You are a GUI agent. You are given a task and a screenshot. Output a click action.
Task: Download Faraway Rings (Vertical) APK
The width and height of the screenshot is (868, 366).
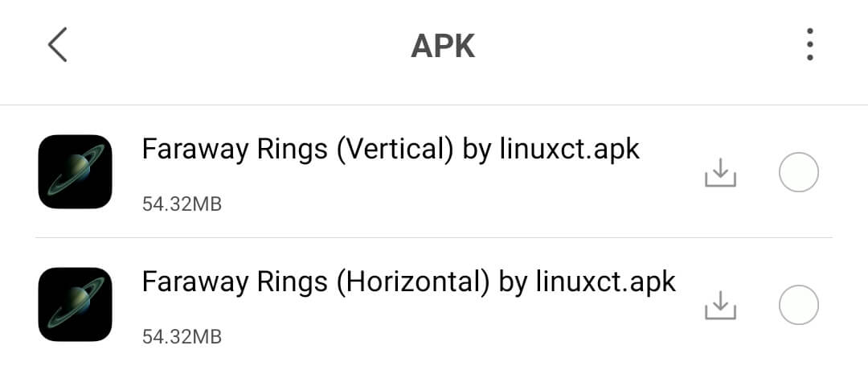point(720,172)
